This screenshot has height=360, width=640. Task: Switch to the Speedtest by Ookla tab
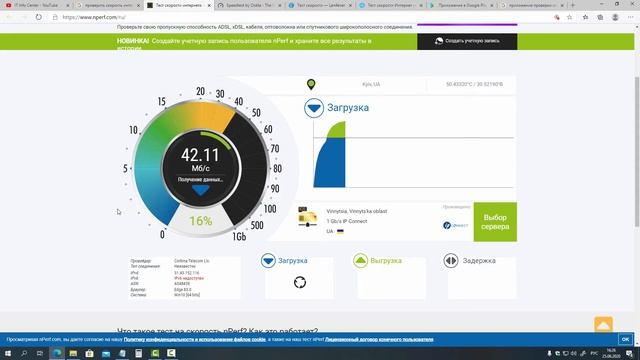coord(249,5)
